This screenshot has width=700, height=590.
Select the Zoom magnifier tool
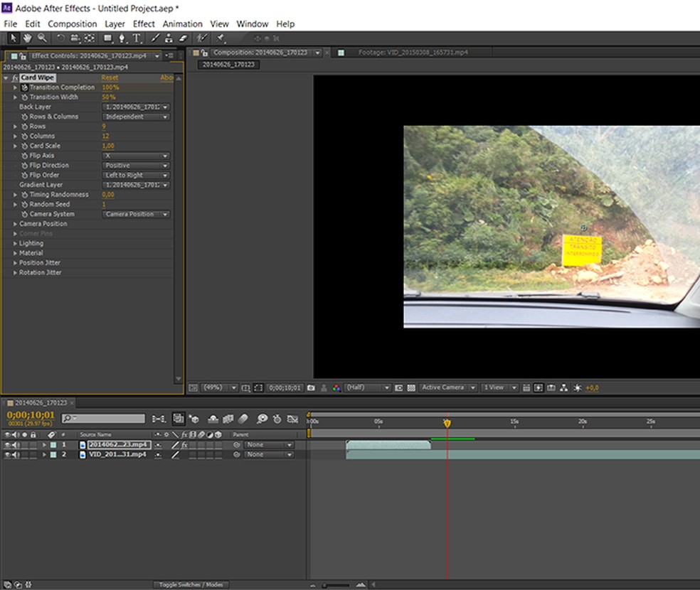click(42, 38)
